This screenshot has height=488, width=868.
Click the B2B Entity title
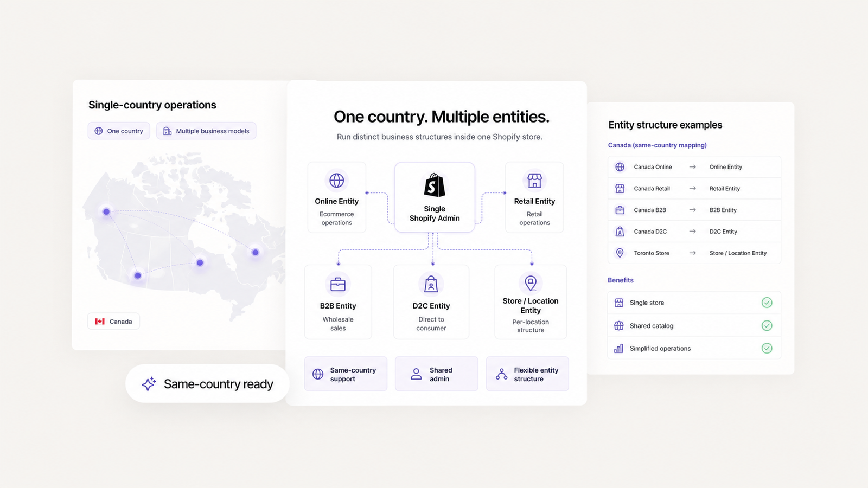point(338,306)
